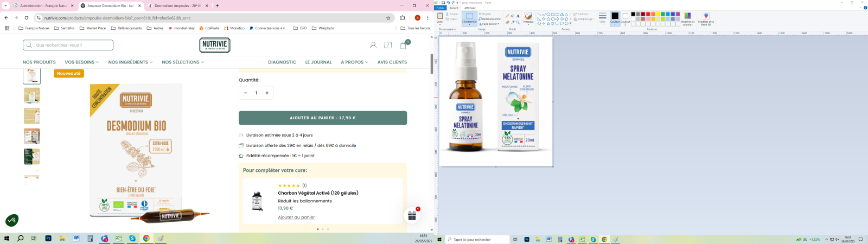
Task: Open AVIS CLIENTS link
Action: (392, 62)
